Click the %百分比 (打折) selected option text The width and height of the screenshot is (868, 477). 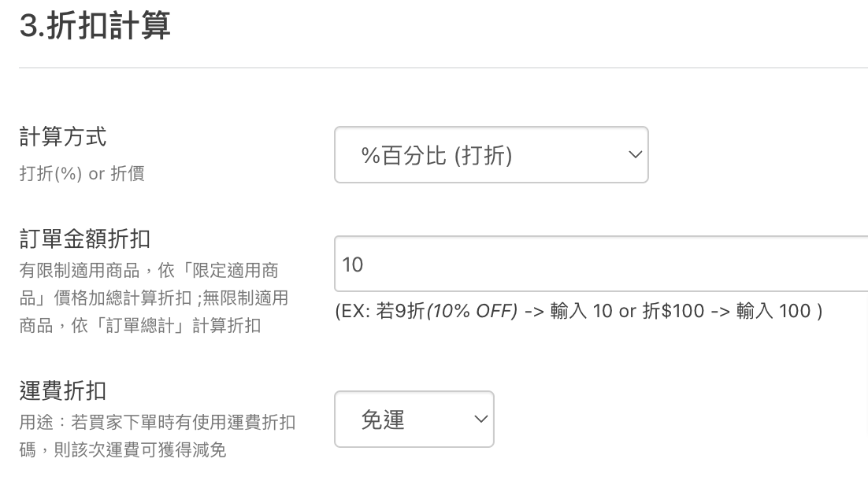coord(436,156)
